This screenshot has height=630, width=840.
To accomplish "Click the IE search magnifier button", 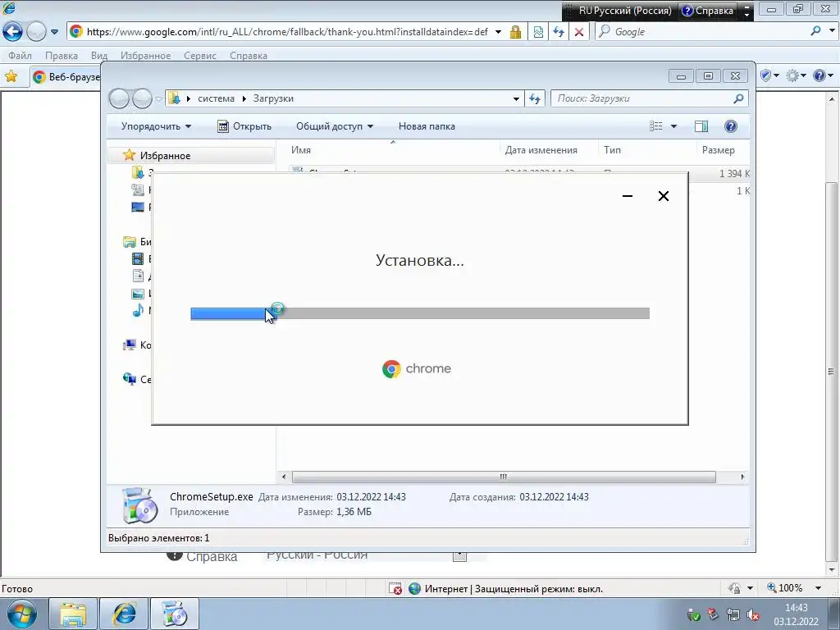I will (x=815, y=32).
